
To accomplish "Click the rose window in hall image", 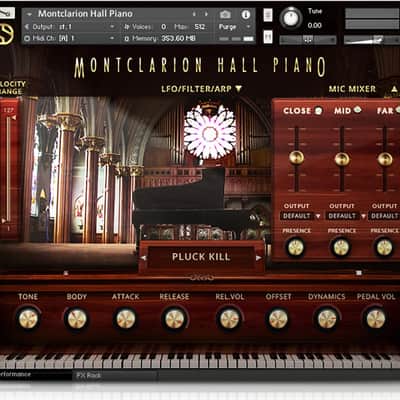I will click(210, 132).
